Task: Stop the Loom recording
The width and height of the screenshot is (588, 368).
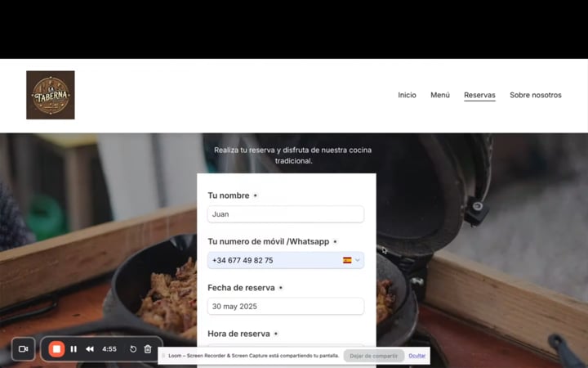Action: (x=56, y=349)
